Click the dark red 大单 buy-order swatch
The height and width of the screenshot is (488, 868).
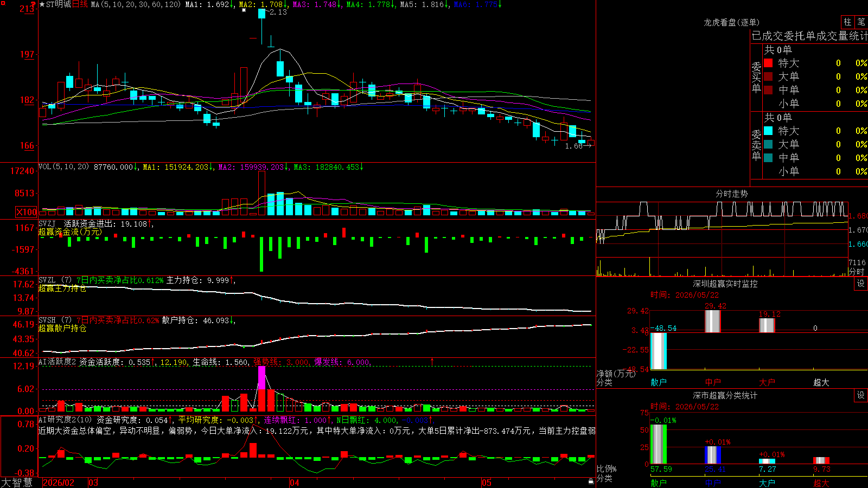pyautogui.click(x=768, y=76)
